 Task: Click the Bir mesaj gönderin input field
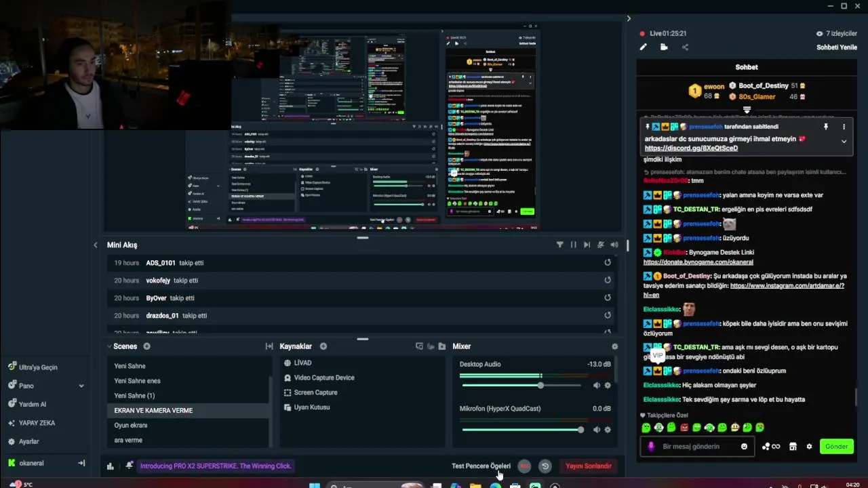pyautogui.click(x=697, y=447)
